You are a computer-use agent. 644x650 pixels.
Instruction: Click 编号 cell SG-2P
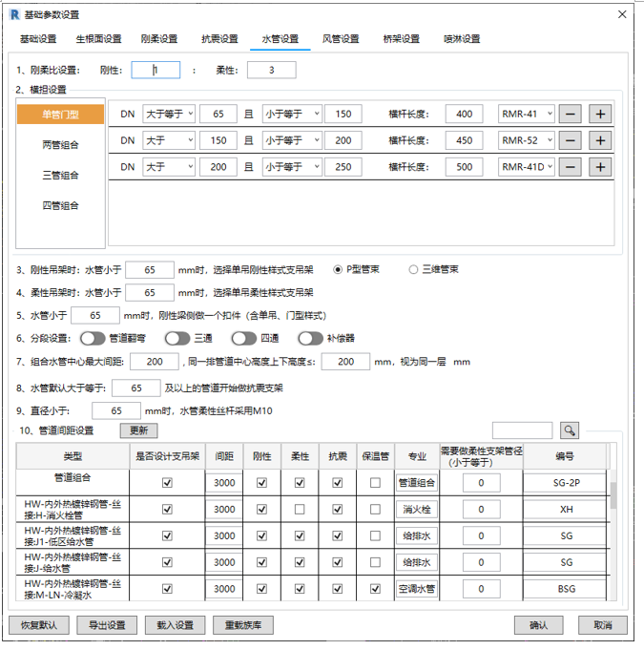tap(566, 483)
